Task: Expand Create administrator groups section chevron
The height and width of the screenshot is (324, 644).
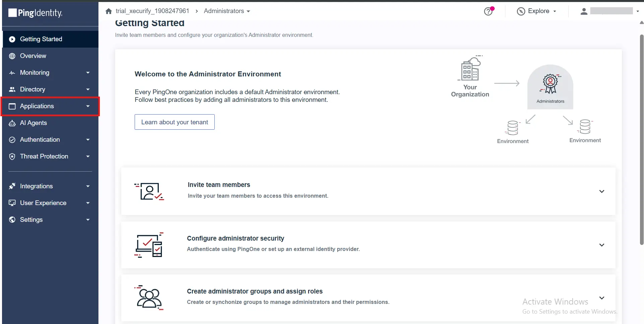Action: pyautogui.click(x=602, y=298)
